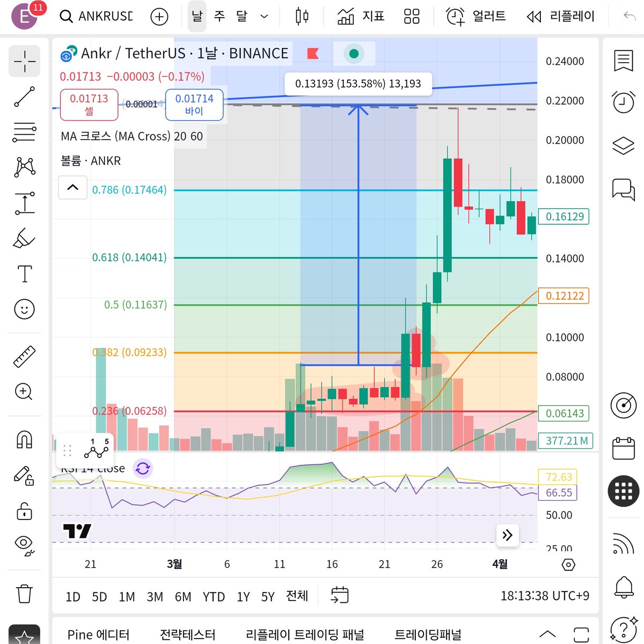The height and width of the screenshot is (644, 644).
Task: Toggle lock all drawings
Action: [25, 511]
